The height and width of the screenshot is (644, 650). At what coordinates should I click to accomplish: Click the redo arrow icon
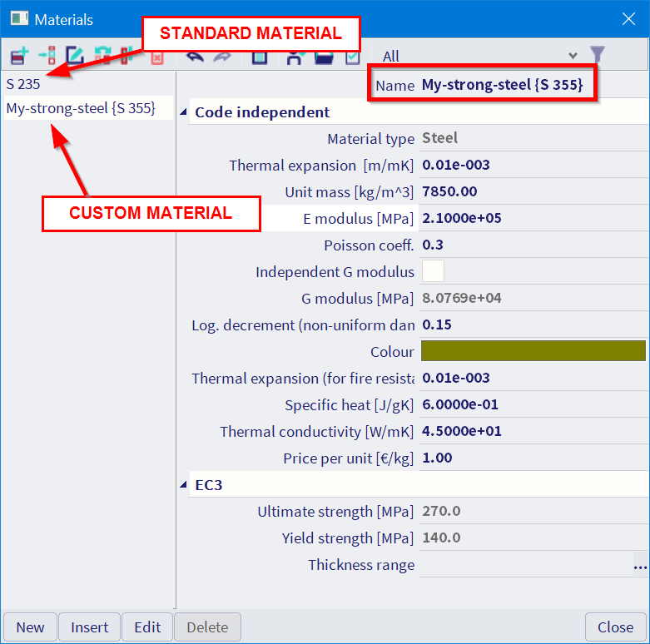(x=223, y=57)
